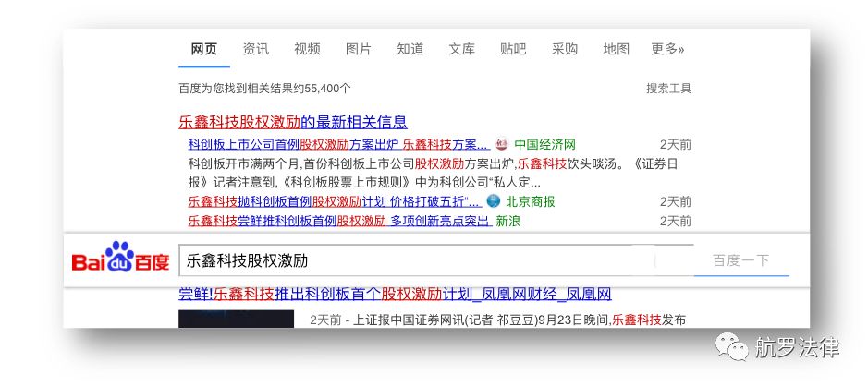Select the 网页 tab
868x386 pixels.
point(203,49)
